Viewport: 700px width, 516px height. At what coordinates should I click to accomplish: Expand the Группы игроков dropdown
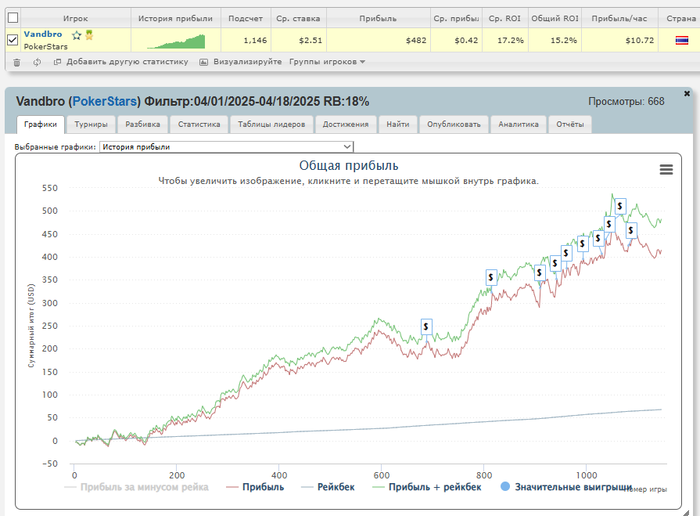pos(327,62)
